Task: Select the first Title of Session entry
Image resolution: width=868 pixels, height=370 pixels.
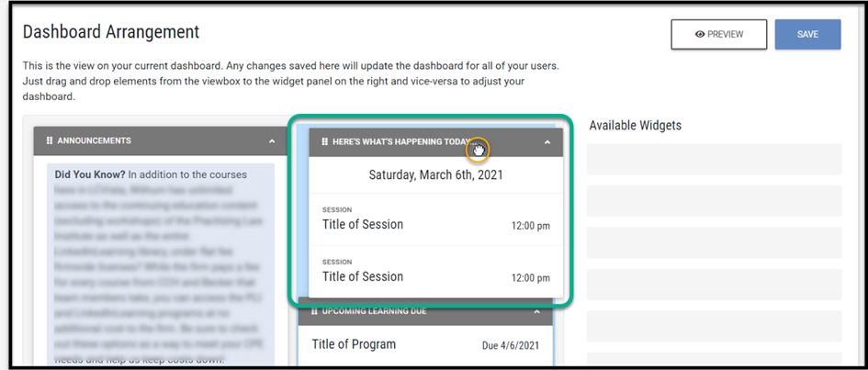Action: [363, 224]
